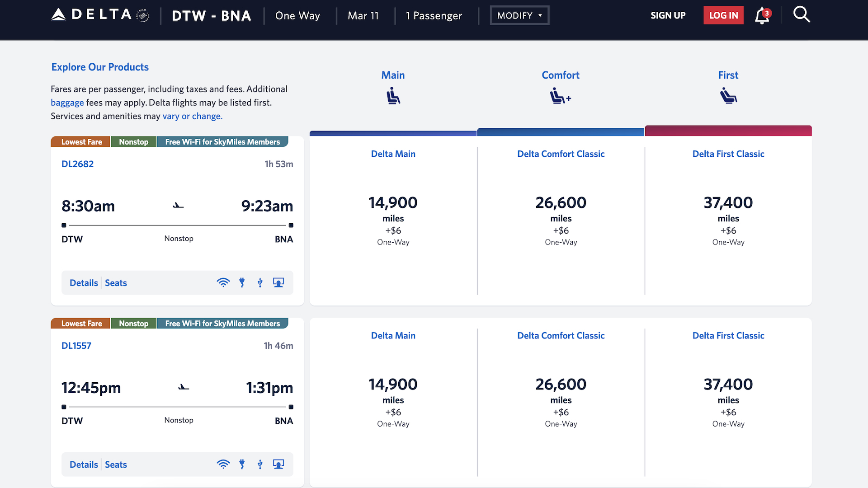Click the power outlet icon for DL1557
The height and width of the screenshot is (488, 868).
pos(242,465)
